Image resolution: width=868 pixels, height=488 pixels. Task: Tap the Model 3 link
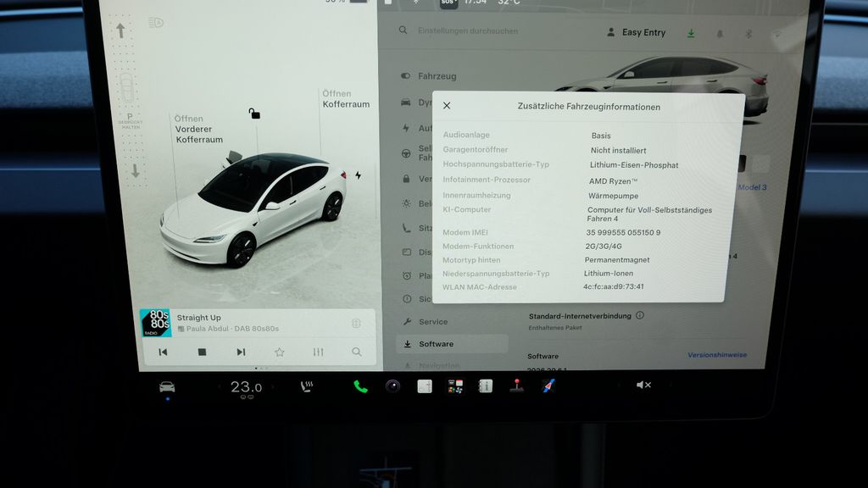coord(753,187)
